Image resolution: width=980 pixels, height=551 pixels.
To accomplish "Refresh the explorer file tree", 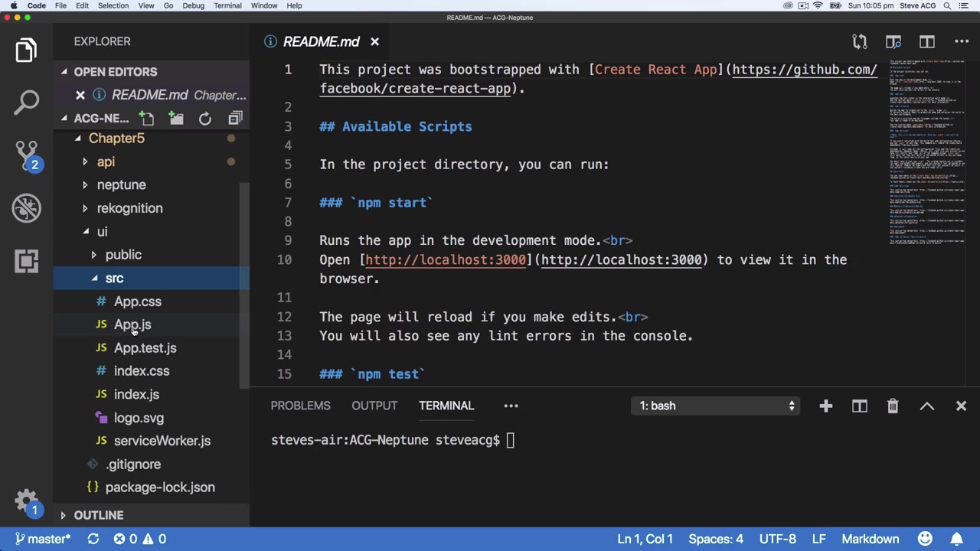I will click(x=205, y=119).
